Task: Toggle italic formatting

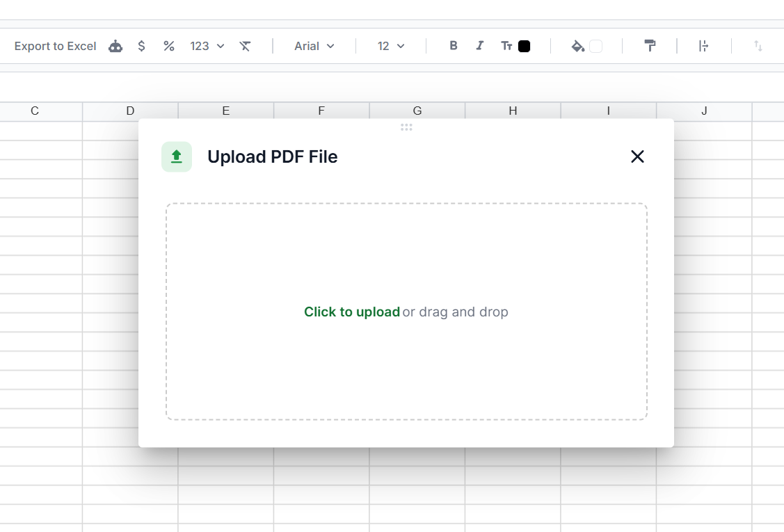Action: tap(480, 45)
